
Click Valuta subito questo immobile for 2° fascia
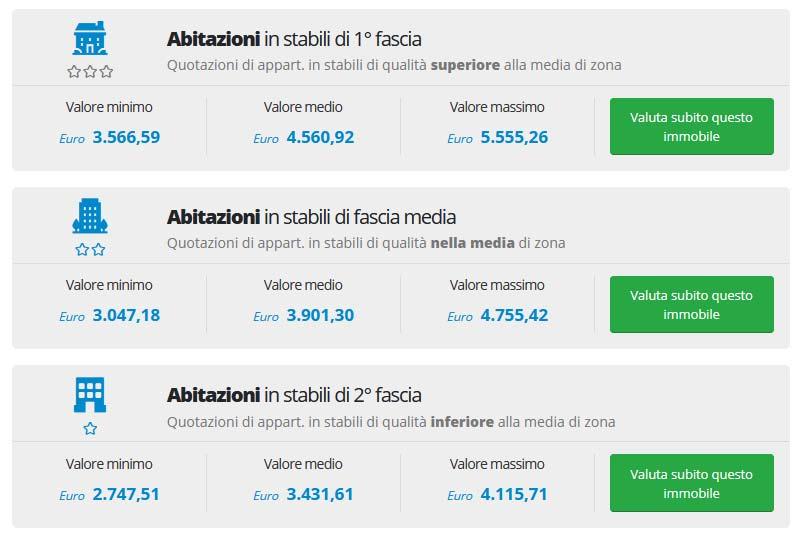pyautogui.click(x=692, y=483)
